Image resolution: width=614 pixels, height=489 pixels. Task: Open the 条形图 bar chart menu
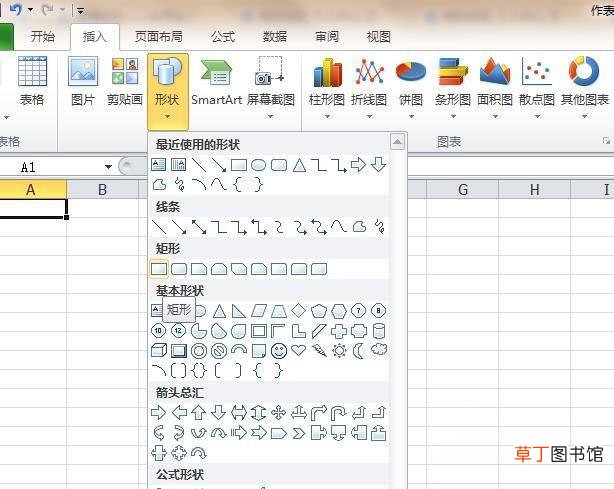click(453, 87)
